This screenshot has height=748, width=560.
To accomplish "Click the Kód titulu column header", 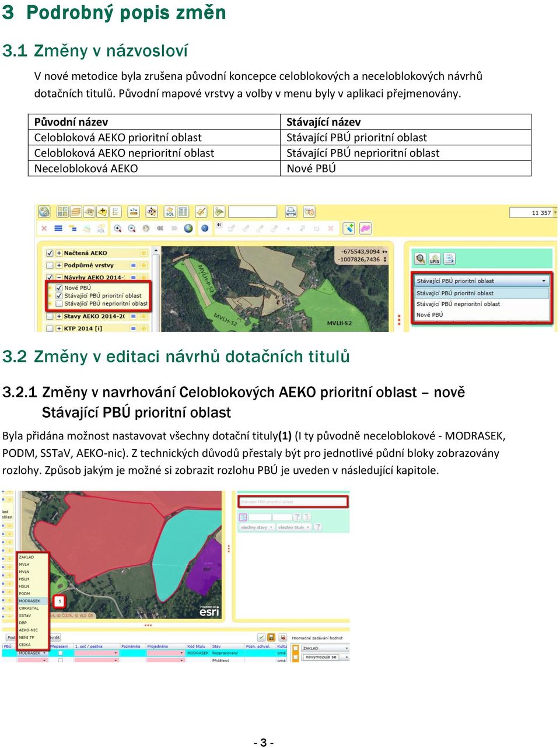I will [197, 646].
